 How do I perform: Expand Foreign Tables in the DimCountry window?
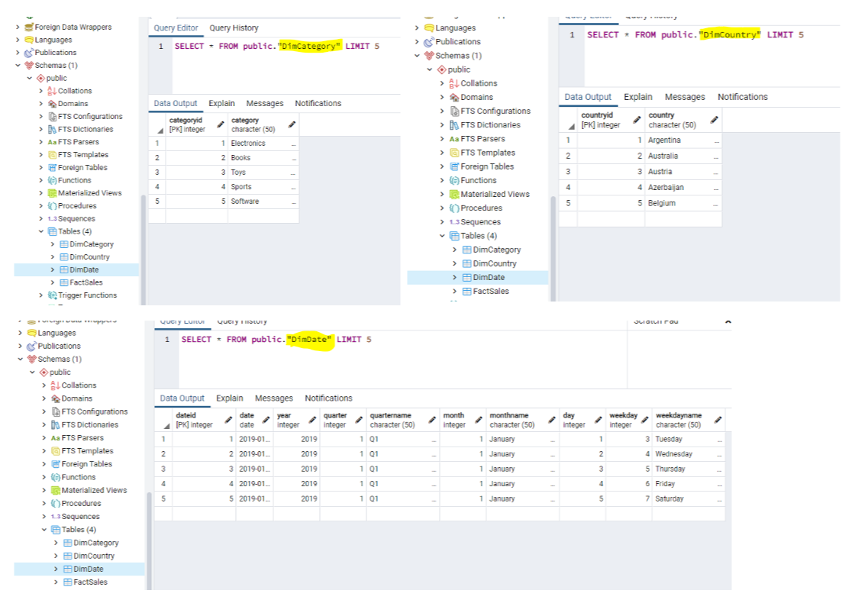click(x=442, y=166)
